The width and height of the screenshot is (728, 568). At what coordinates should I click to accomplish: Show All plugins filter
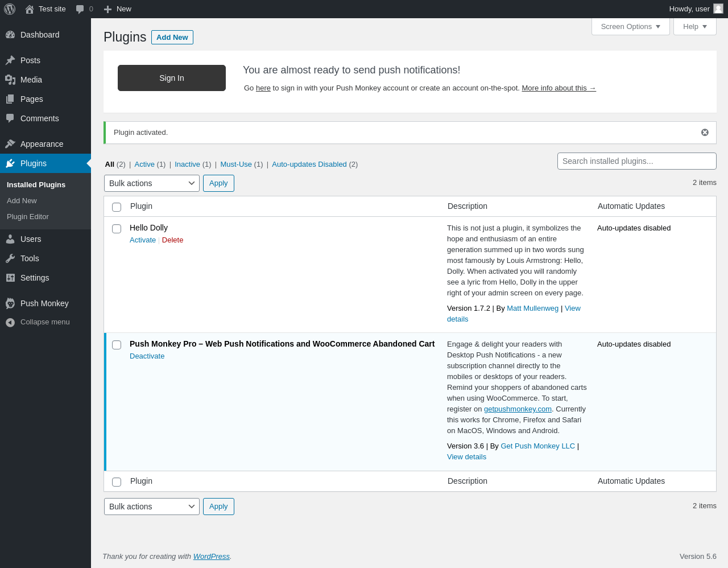[x=110, y=164]
